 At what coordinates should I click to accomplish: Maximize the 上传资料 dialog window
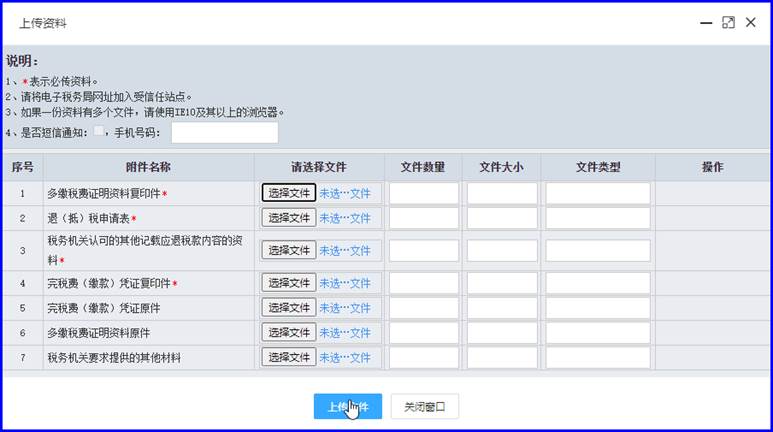tap(728, 22)
